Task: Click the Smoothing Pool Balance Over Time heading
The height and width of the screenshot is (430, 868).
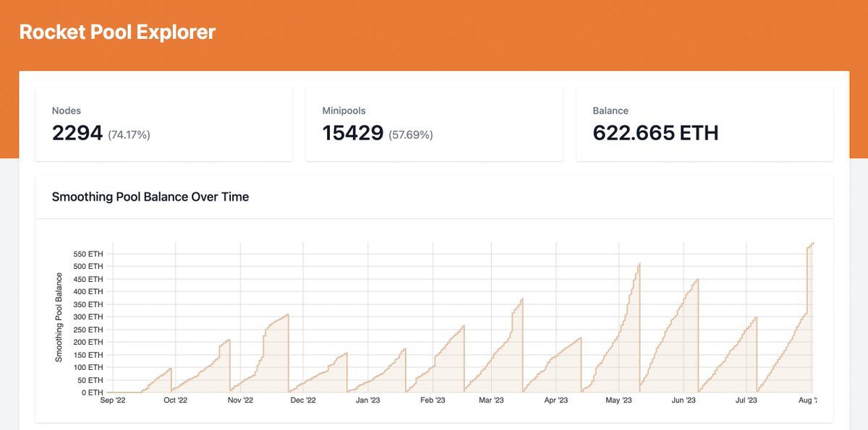Action: coord(150,197)
